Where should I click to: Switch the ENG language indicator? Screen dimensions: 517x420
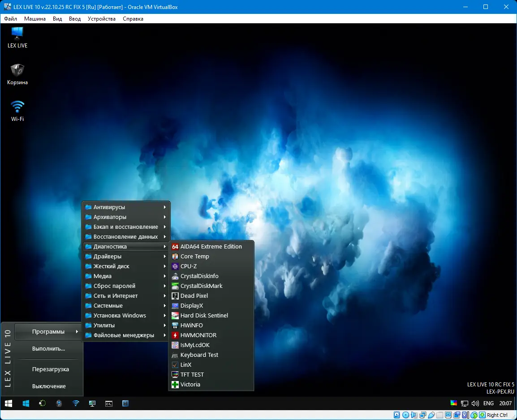click(488, 403)
